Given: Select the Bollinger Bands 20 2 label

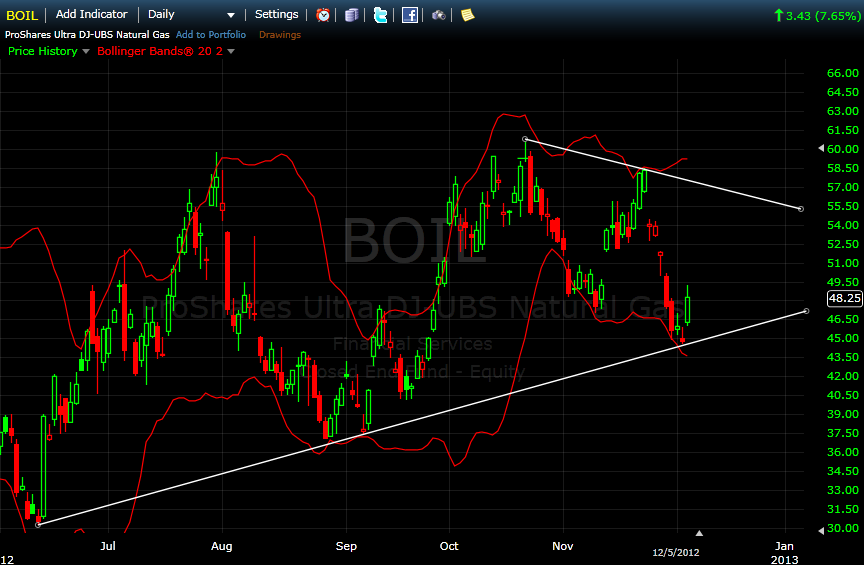Looking at the screenshot, I should [160, 51].
